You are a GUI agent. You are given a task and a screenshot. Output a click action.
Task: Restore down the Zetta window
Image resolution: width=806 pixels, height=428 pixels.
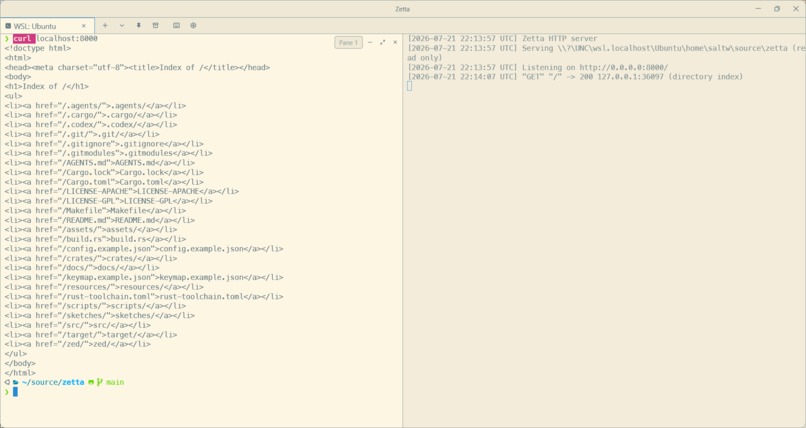coord(777,9)
